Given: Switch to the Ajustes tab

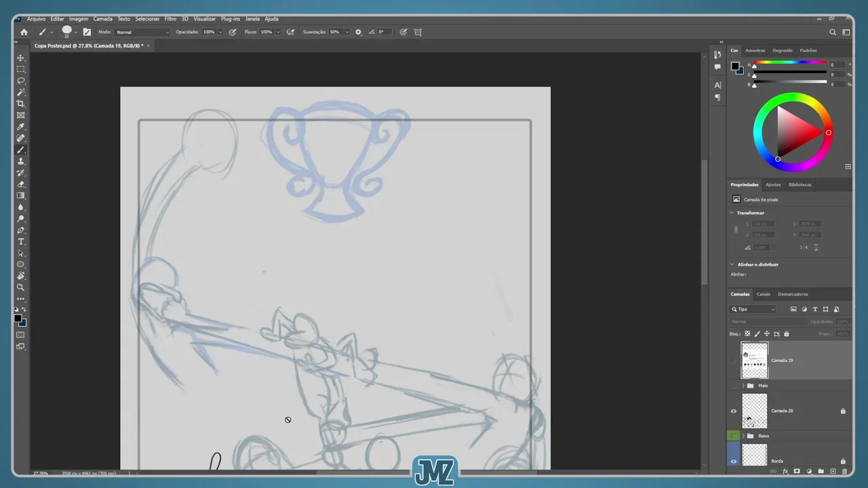Looking at the screenshot, I should 773,184.
